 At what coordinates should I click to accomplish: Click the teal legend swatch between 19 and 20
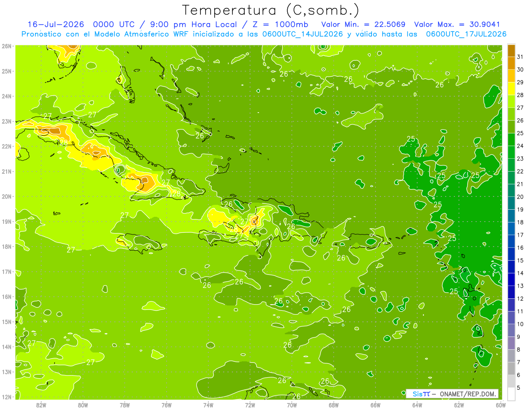point(511,203)
